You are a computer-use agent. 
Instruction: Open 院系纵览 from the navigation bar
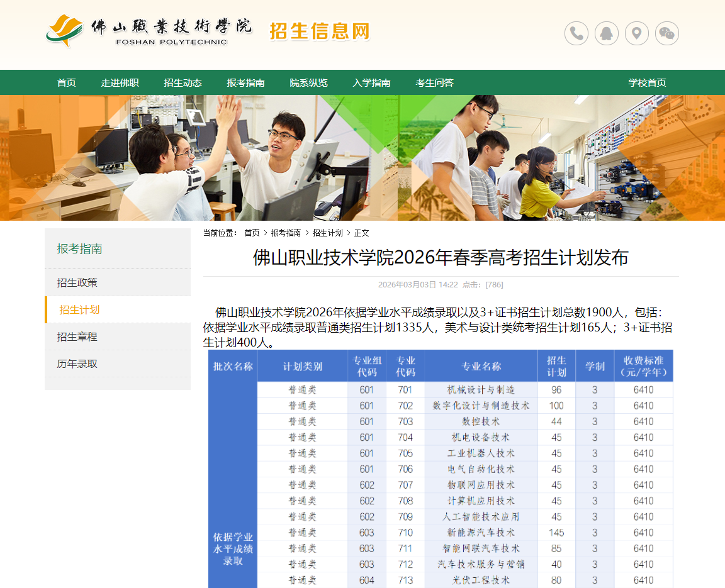[x=308, y=82]
